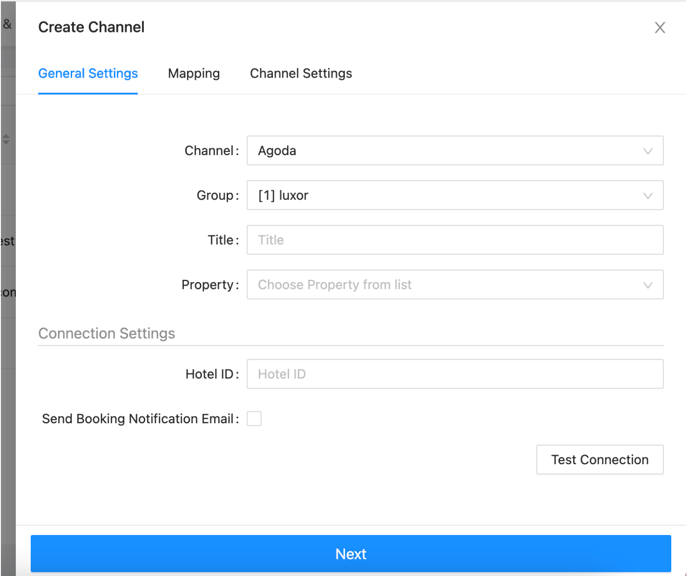Click the Connection Settings section heading
This screenshot has height=576, width=688.
coord(107,333)
